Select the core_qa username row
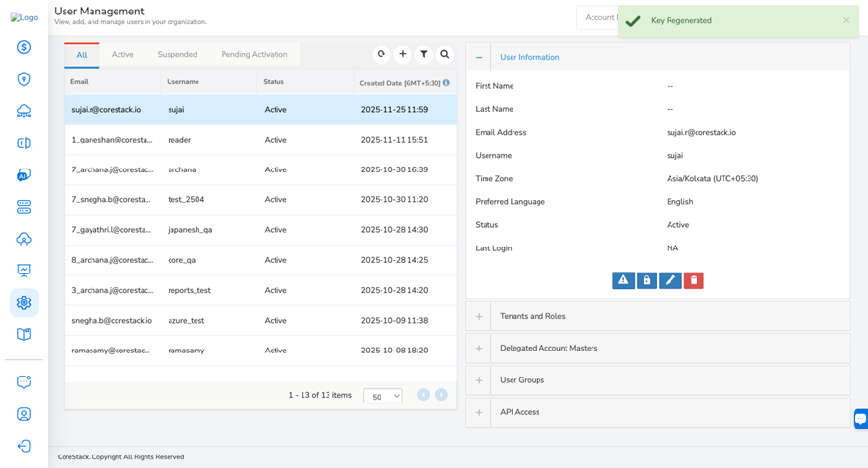The height and width of the screenshot is (468, 868). pyautogui.click(x=260, y=260)
